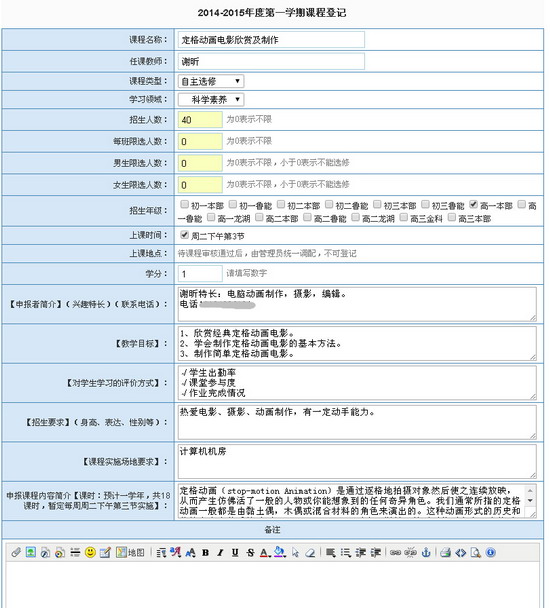Check the 高三金科 grade checkbox

click(x=403, y=217)
